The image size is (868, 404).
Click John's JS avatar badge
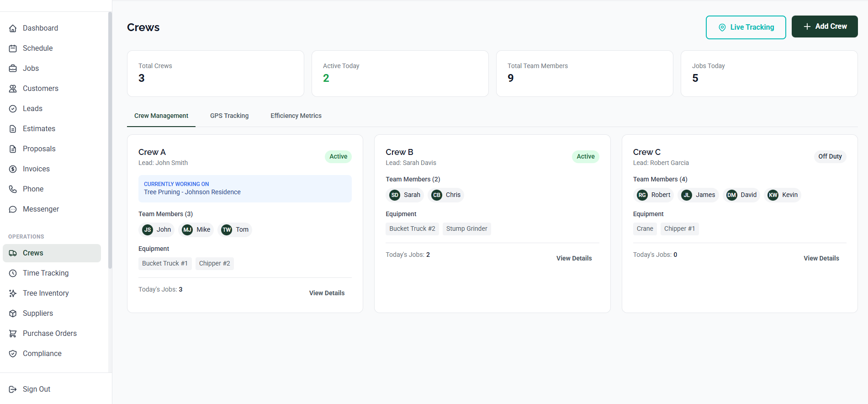(x=148, y=230)
